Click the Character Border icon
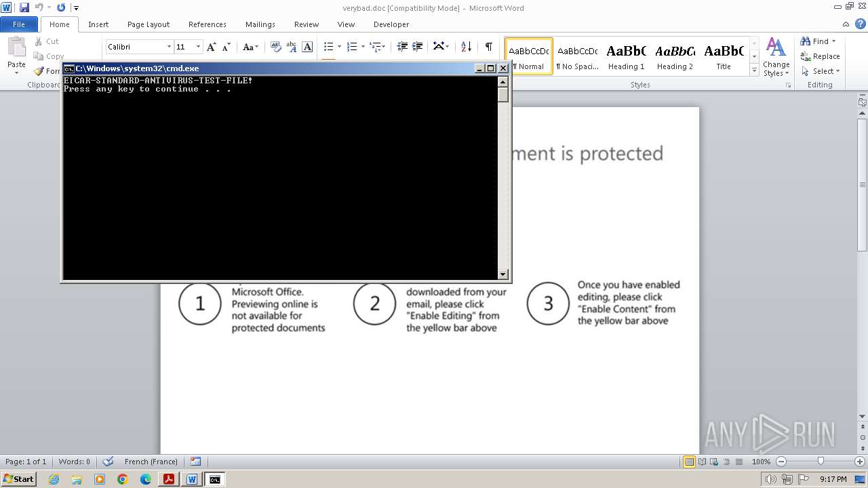 point(307,47)
